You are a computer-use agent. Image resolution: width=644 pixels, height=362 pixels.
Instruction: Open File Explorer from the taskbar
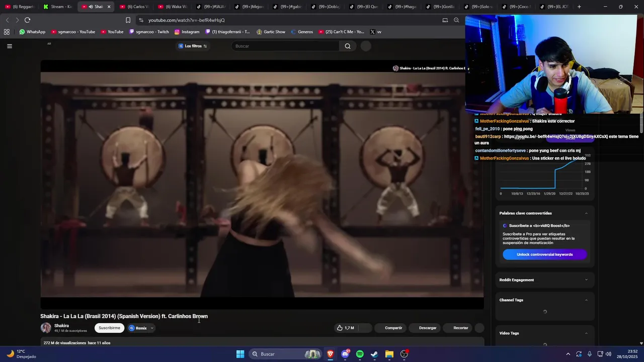[389, 354]
